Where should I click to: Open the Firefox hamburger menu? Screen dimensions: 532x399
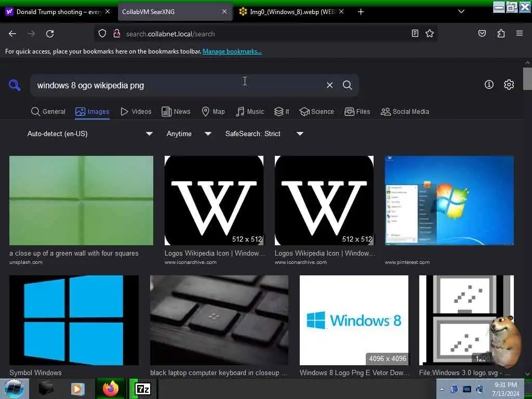tap(520, 33)
